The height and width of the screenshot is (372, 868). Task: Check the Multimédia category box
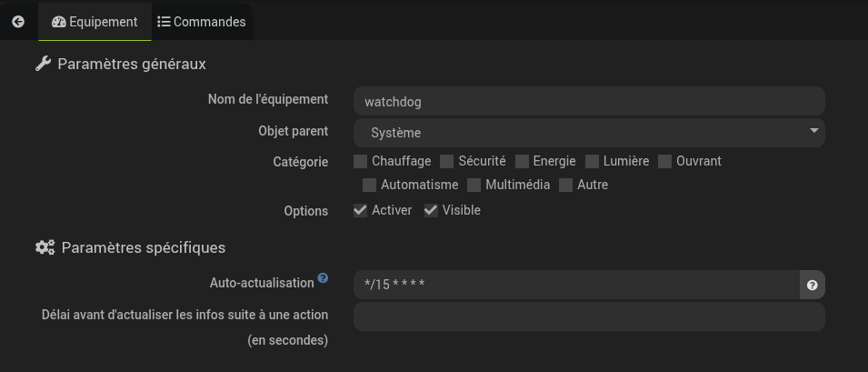(474, 186)
